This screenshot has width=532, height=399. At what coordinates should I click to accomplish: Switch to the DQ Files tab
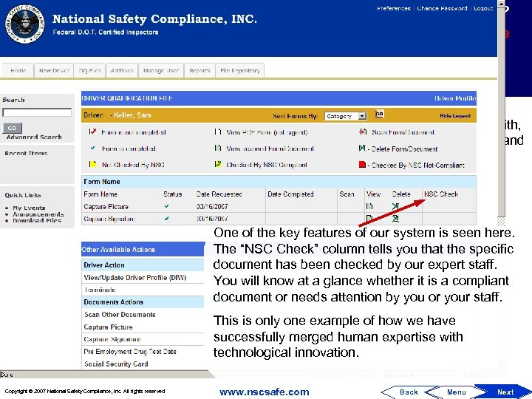pos(89,71)
